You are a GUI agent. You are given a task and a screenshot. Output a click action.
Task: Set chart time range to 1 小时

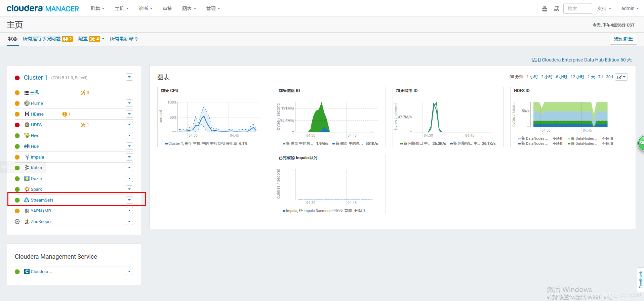point(532,77)
